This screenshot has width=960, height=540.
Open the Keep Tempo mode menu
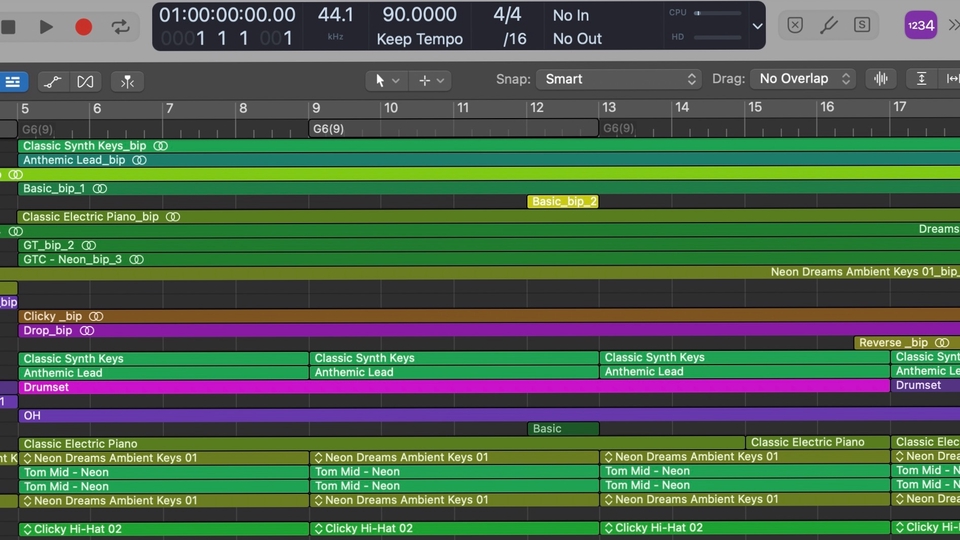point(419,39)
